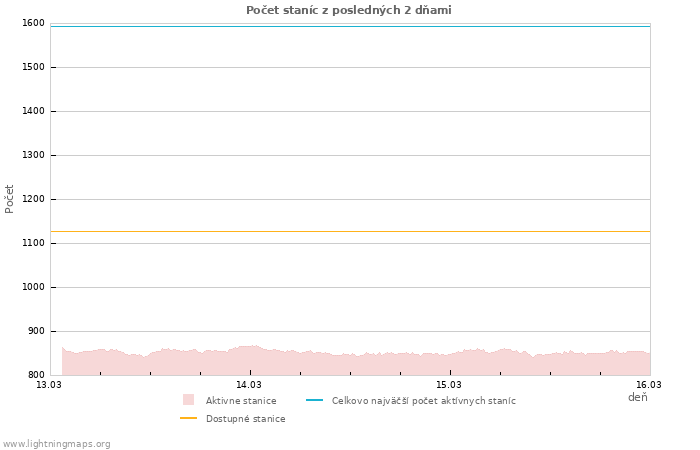Select the 16.03 date tick label
Screen dimensions: 700x450
coord(649,384)
